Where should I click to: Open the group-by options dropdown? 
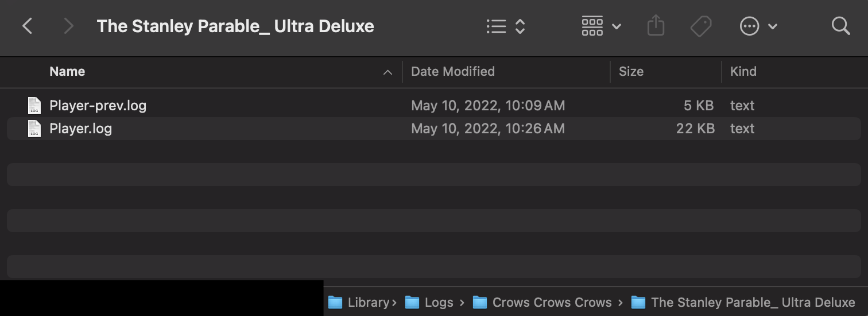600,26
